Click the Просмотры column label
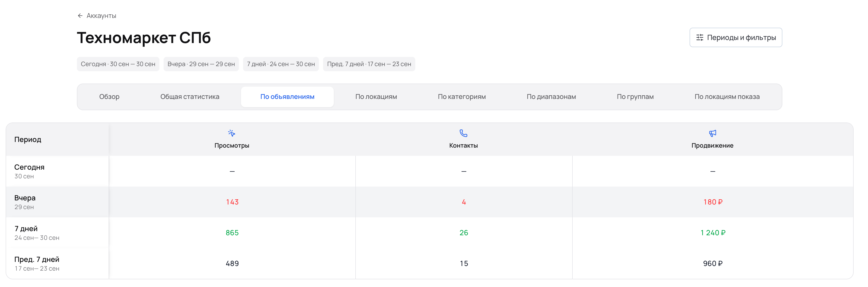868x287 pixels. (232, 146)
